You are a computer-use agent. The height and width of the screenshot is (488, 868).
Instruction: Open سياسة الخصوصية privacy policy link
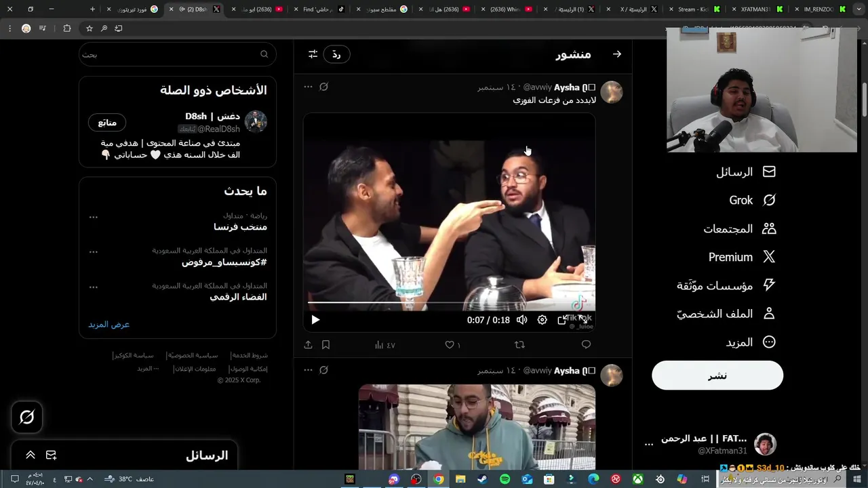point(193,355)
